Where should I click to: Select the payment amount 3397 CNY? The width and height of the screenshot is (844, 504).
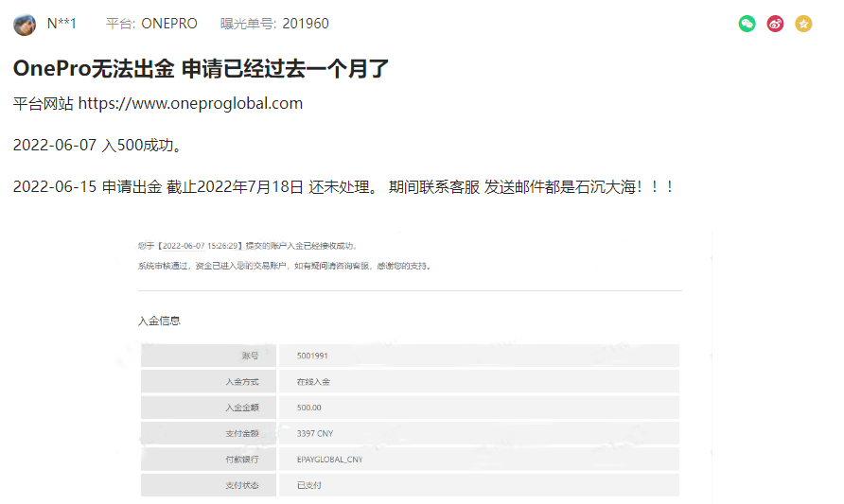[x=315, y=433]
